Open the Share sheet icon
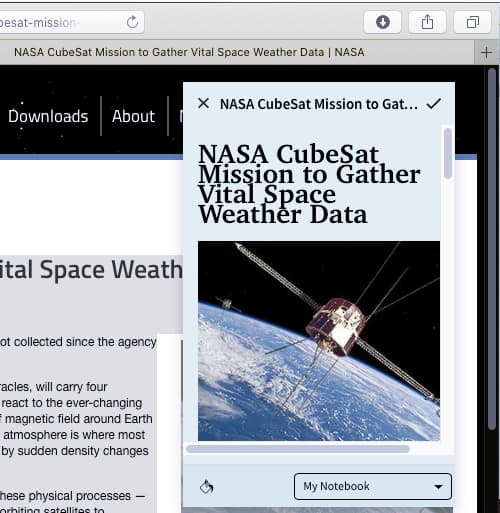The image size is (500, 513). point(427,22)
